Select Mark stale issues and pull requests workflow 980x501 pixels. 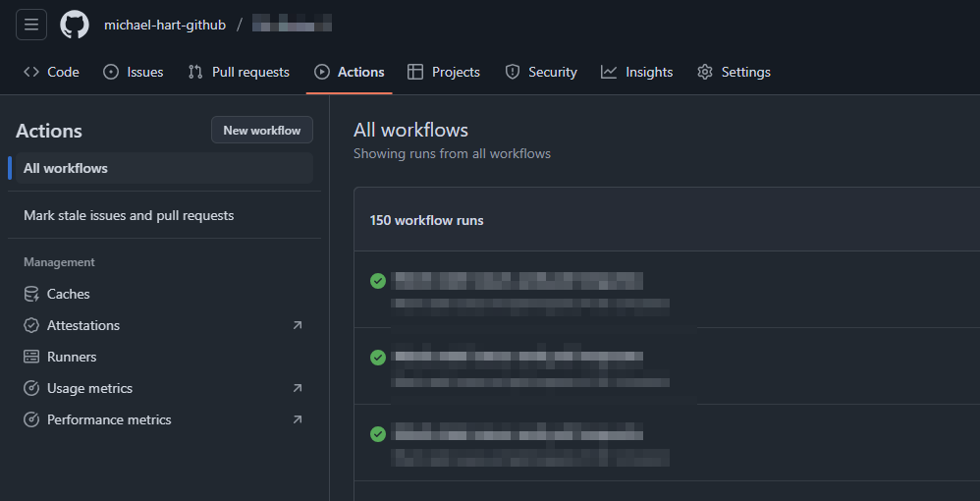(129, 215)
